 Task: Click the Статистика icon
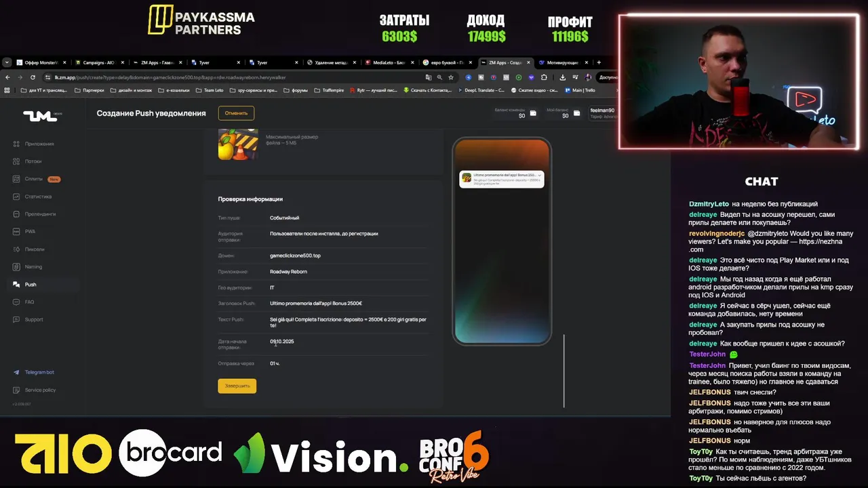[16, 197]
